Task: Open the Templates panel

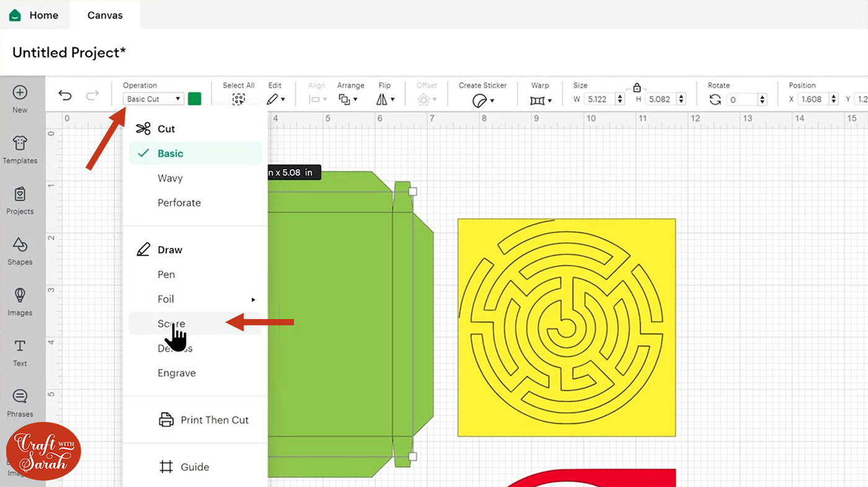Action: [20, 151]
